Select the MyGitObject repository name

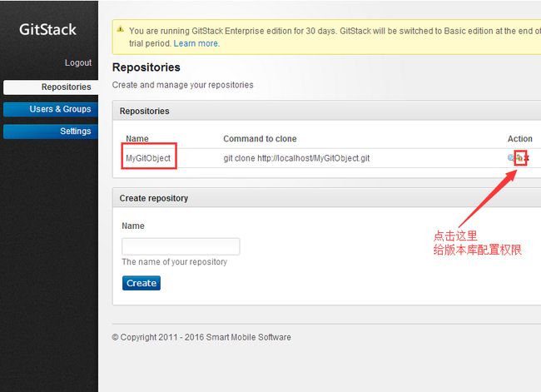[x=148, y=158]
